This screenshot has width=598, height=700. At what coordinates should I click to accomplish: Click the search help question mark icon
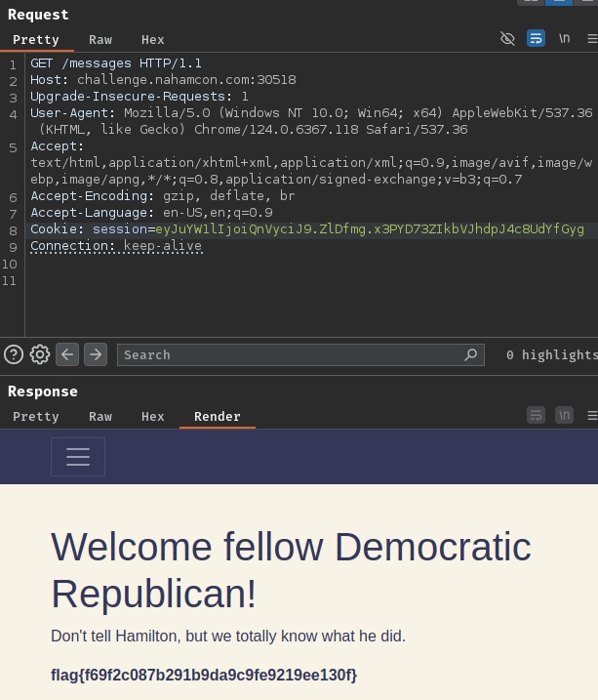[13, 354]
